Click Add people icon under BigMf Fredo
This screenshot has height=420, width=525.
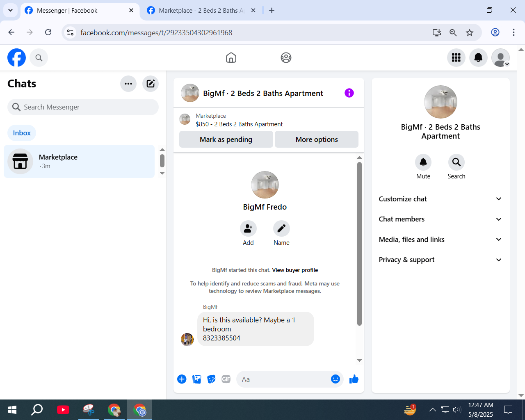248,228
